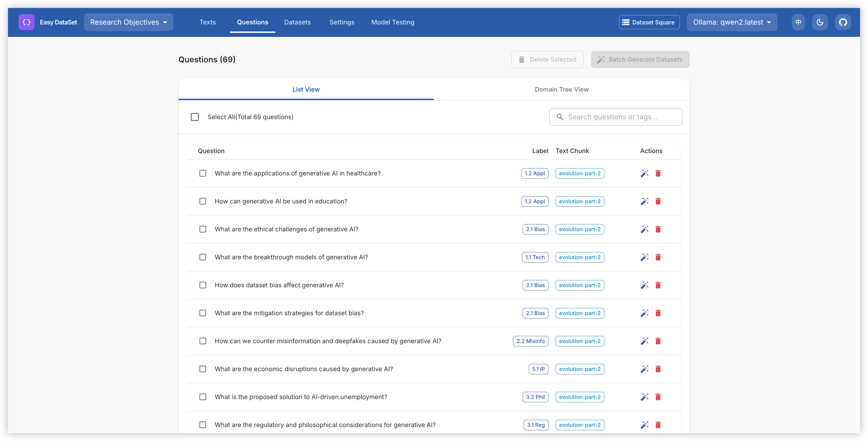The image size is (868, 441).
Task: Delete the economic disruptions question
Action: 658,369
